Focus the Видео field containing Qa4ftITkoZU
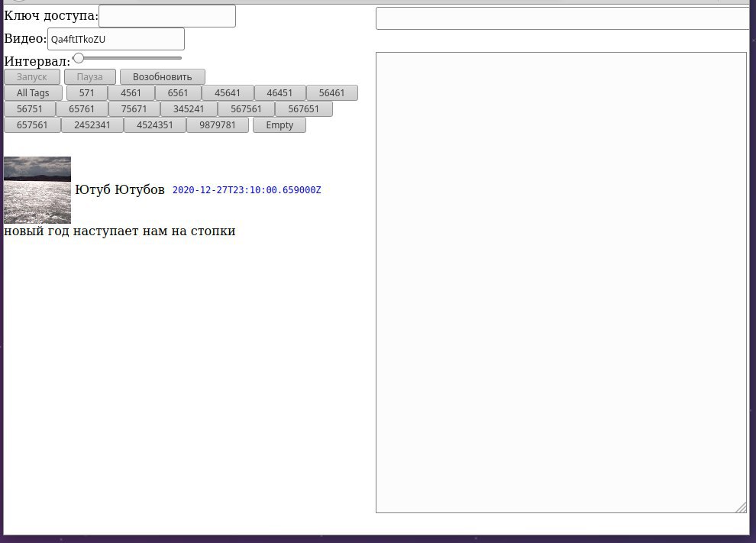 [x=116, y=39]
